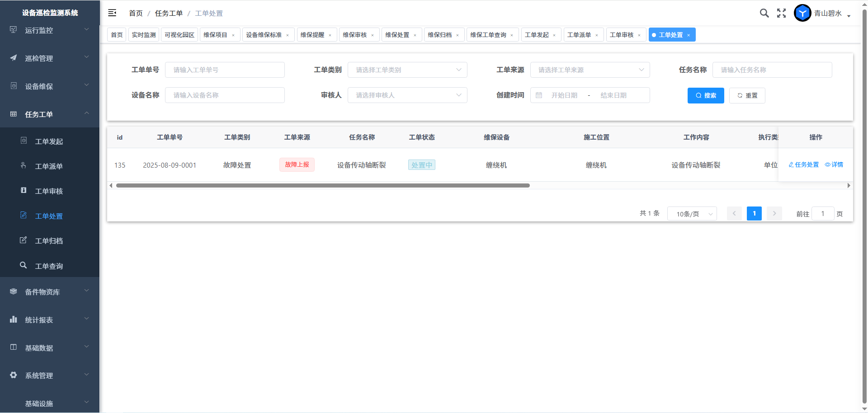Image resolution: width=868 pixels, height=413 pixels.
Task: Close the active 工单处置 tab
Action: (689, 35)
